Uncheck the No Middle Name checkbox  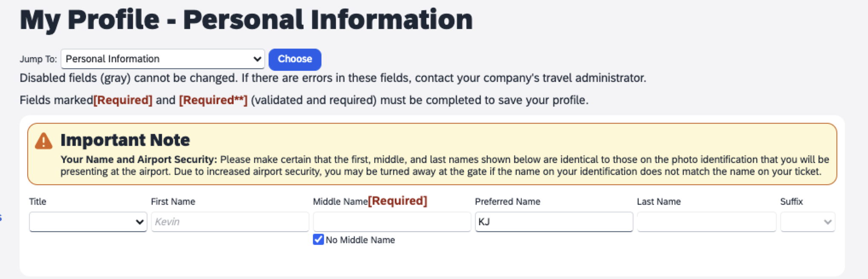pyautogui.click(x=318, y=240)
